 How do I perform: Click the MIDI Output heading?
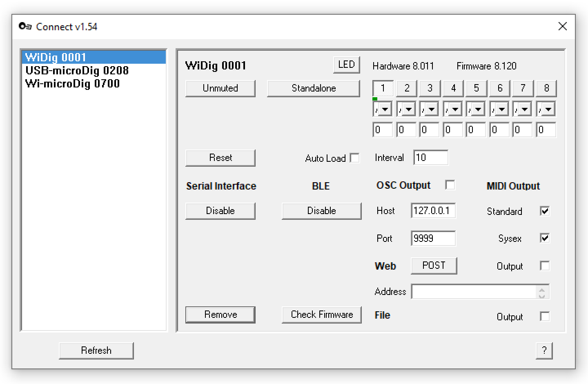pos(513,186)
